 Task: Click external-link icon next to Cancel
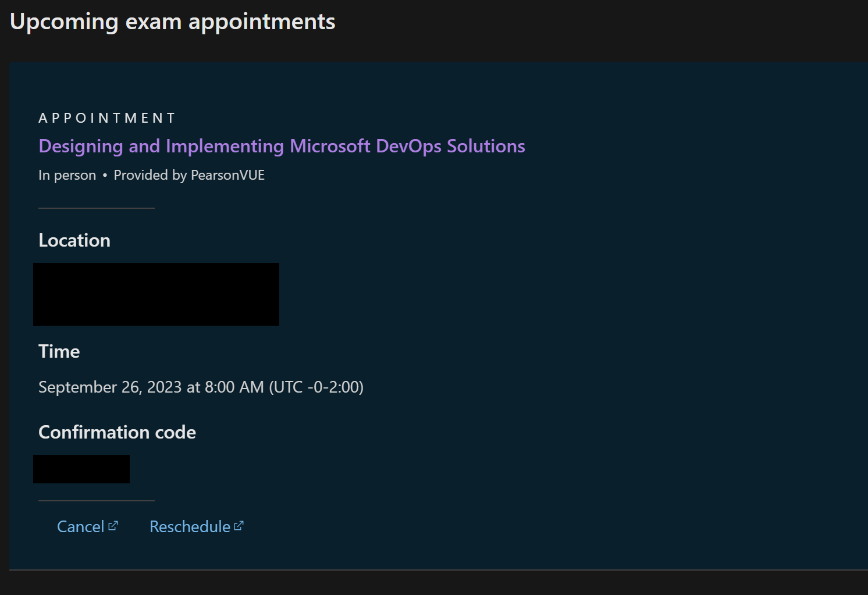click(113, 526)
